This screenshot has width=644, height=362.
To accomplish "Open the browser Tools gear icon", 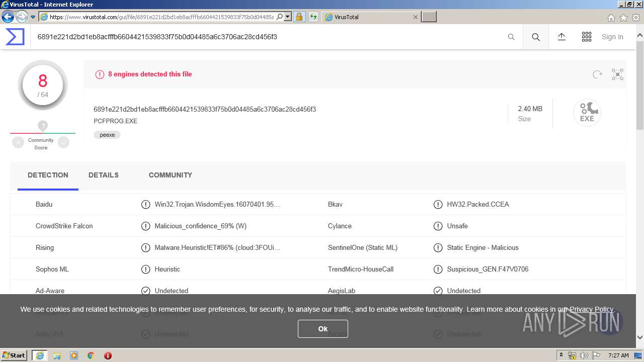I will click(636, 18).
